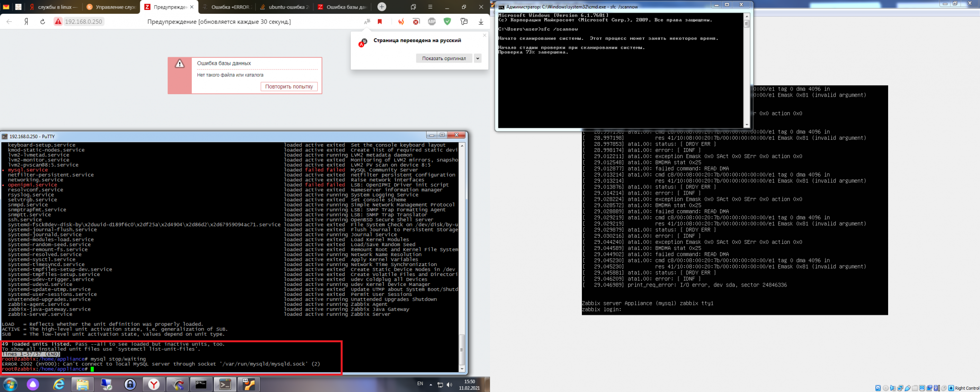Screen dimensions: 980x392
Task: Click VirtualBox network status indicator
Action: tap(900, 388)
